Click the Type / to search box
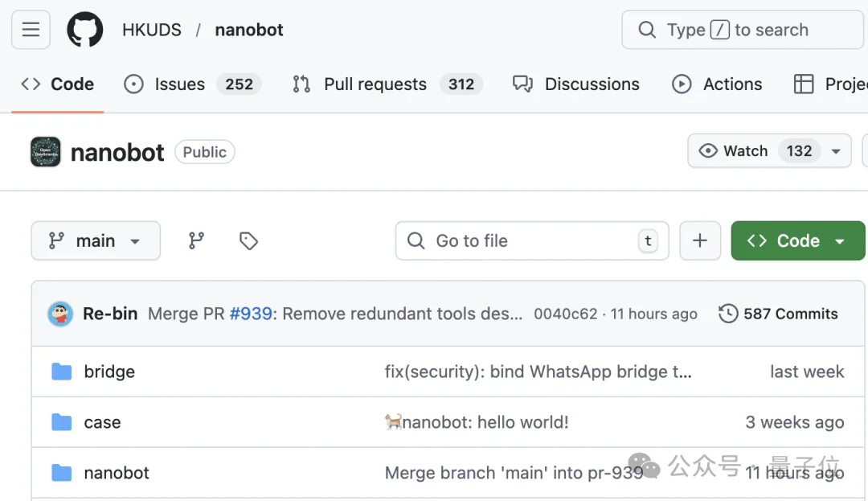The width and height of the screenshot is (868, 501). (739, 31)
